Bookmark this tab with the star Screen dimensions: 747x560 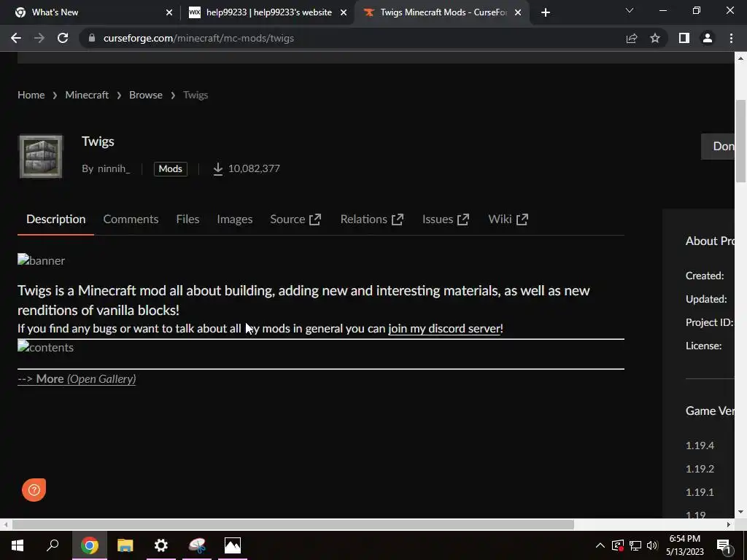[x=655, y=38]
